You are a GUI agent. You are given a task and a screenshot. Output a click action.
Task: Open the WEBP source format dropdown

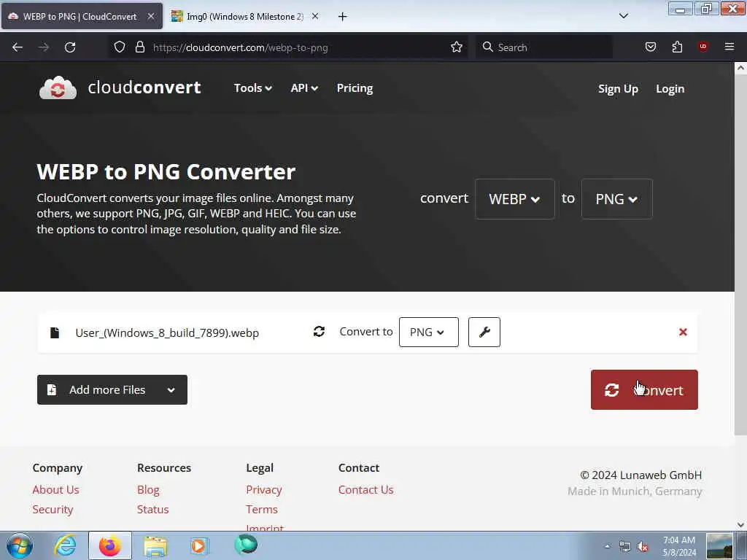pyautogui.click(x=514, y=199)
